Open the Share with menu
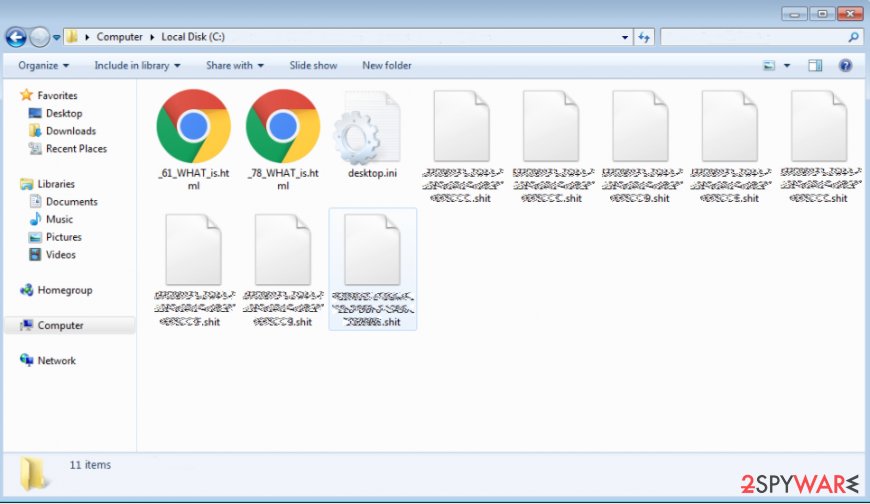870x504 pixels. (x=235, y=65)
